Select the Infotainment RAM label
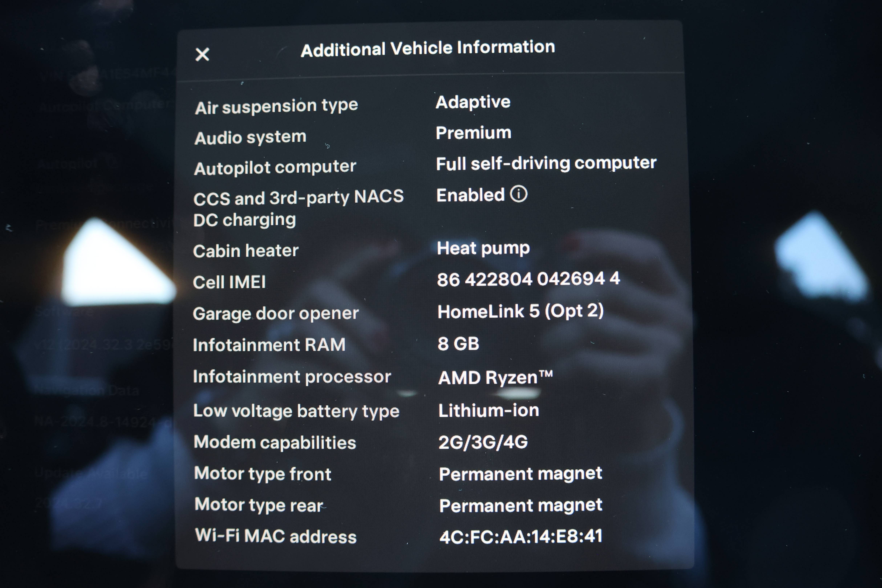 pos(269,345)
